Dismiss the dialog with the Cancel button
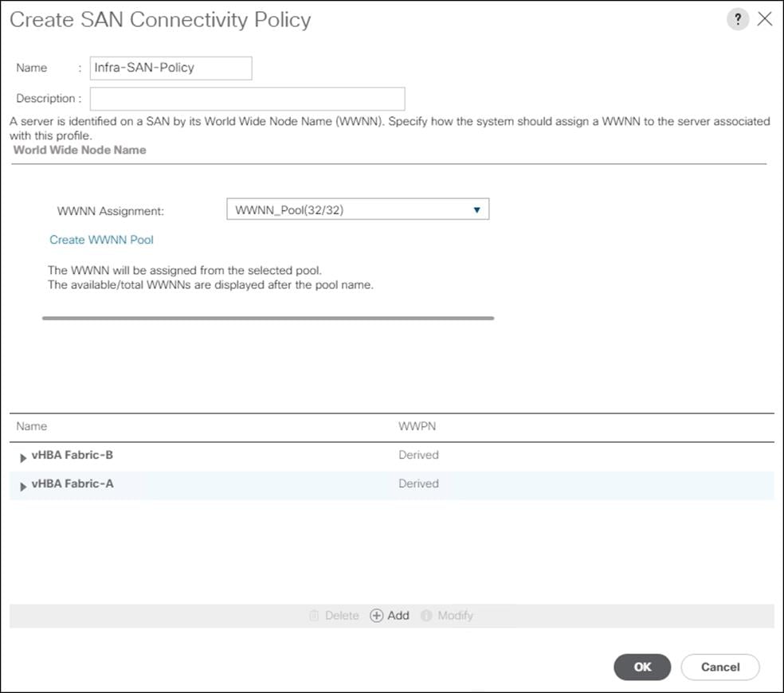This screenshot has width=784, height=693. click(x=720, y=667)
